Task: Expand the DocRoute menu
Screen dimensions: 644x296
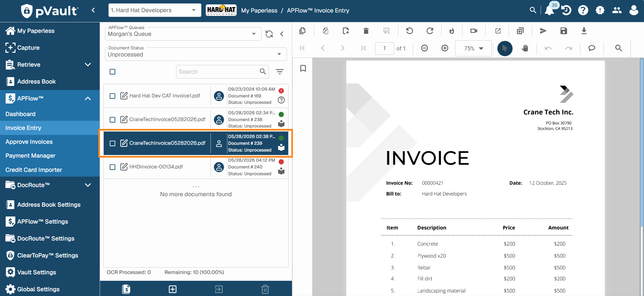Action: [x=88, y=185]
